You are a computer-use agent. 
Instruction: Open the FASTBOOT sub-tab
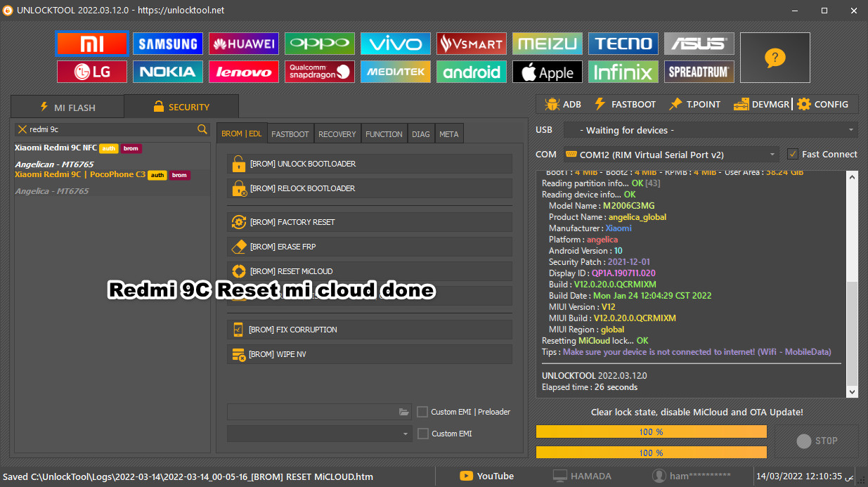pyautogui.click(x=290, y=134)
